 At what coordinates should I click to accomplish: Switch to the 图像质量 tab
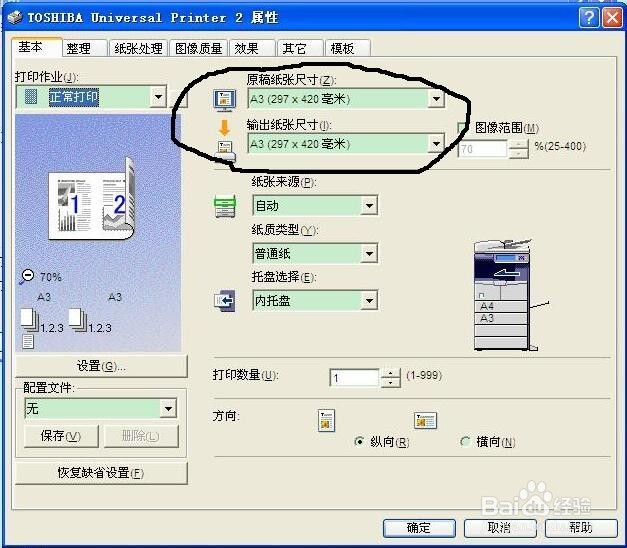198,48
